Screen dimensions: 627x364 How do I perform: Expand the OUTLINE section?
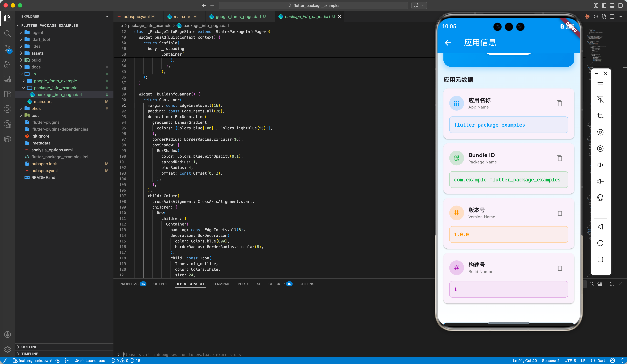29,347
